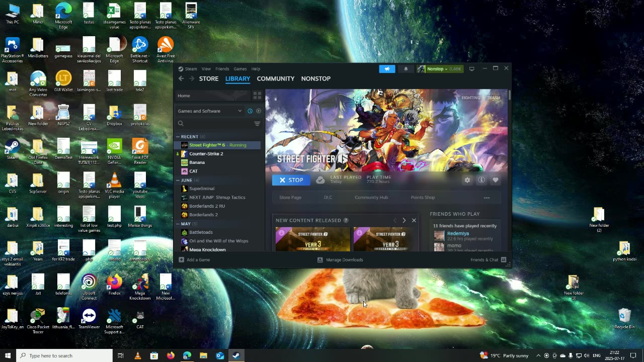Add Street Fighter 6 to favorites heart
This screenshot has height=362, width=644.
click(x=496, y=180)
